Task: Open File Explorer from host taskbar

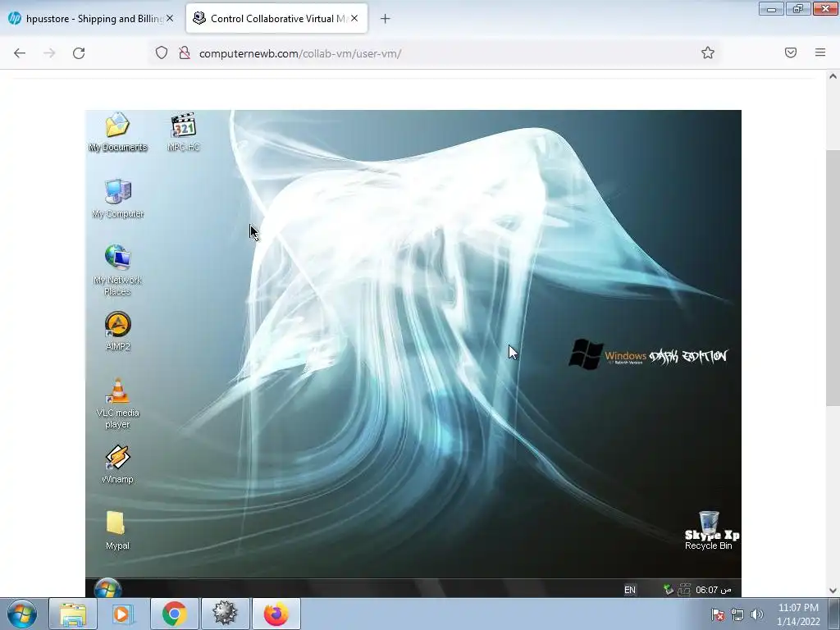Action: 73,614
